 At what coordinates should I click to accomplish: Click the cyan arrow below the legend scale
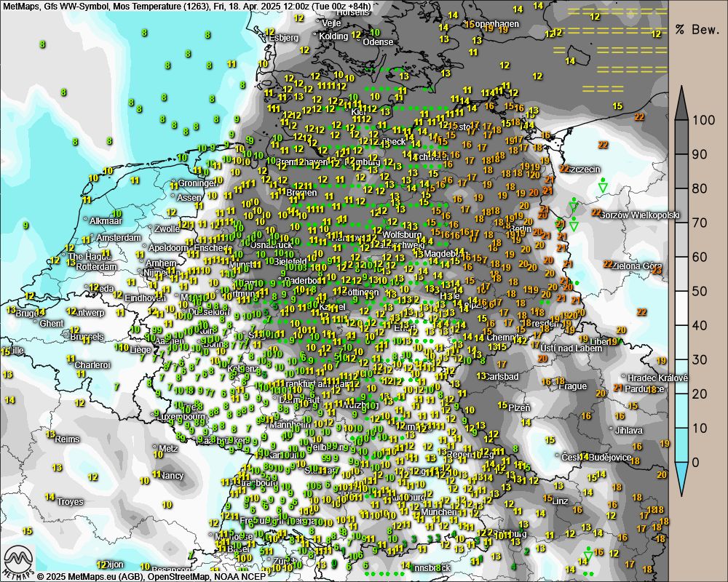(682, 478)
